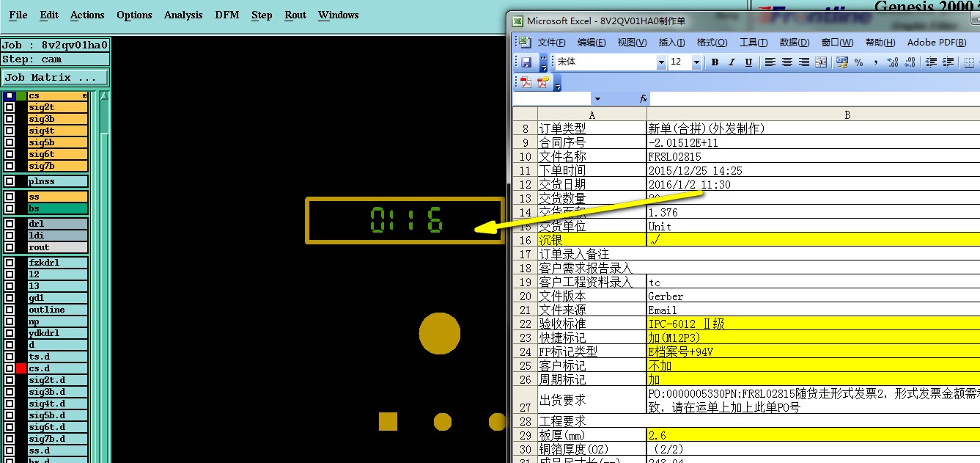The image size is (980, 463).
Task: Toggle Bold formatting in Excel
Action: (x=715, y=62)
